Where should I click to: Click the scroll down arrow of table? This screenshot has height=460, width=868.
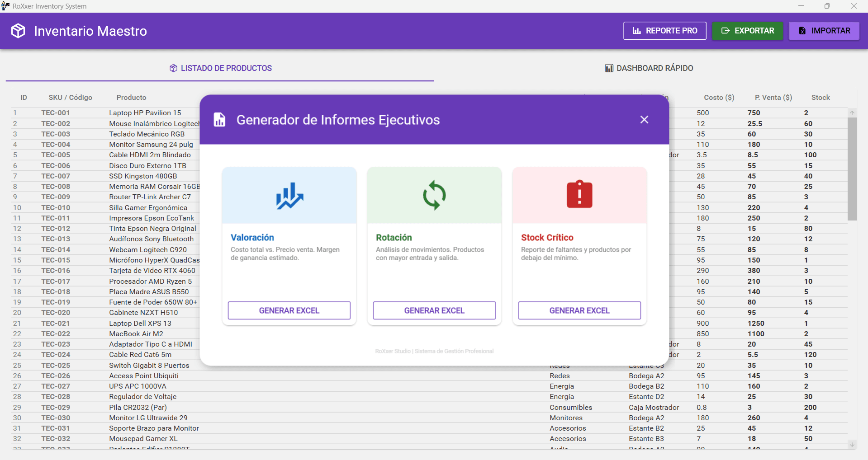tap(852, 445)
